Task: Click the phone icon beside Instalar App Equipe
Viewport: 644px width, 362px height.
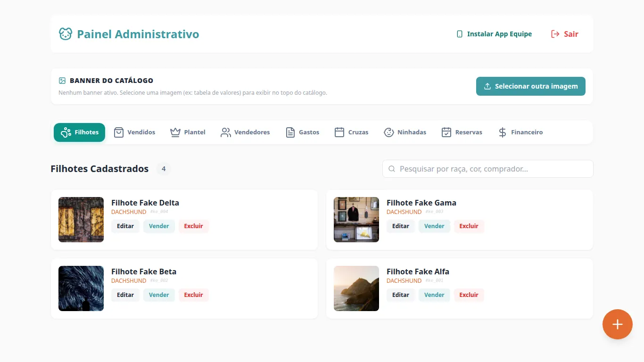Action: coord(460,34)
